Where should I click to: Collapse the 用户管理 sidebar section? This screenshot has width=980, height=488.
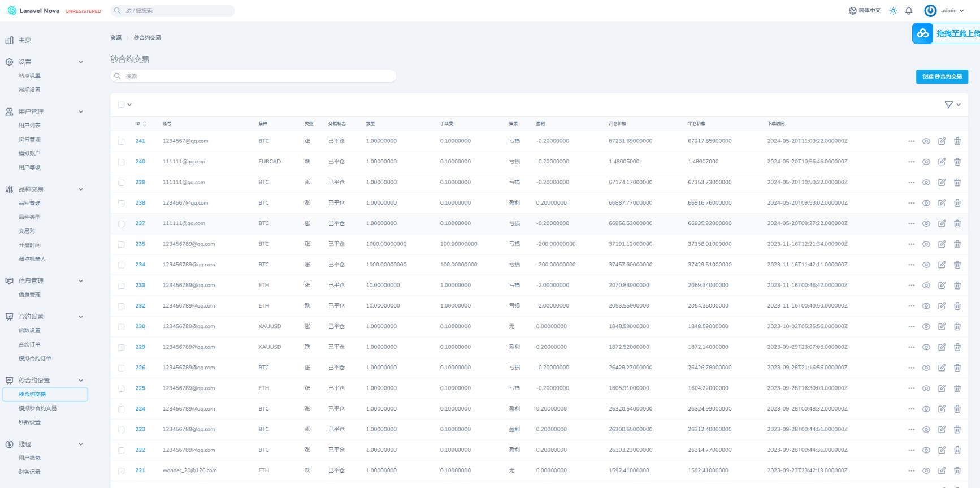point(81,112)
